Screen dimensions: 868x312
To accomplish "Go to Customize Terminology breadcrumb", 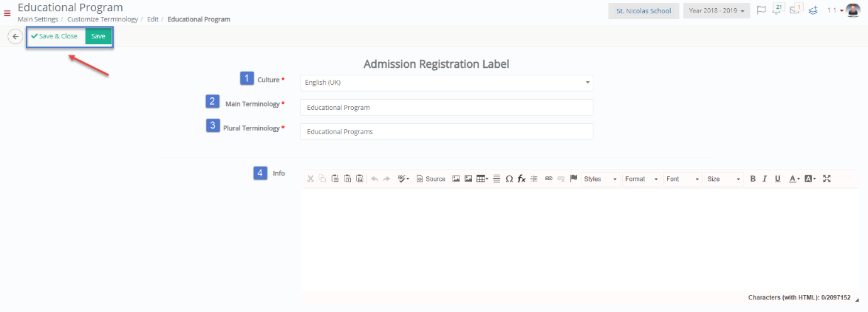I will (x=102, y=19).
